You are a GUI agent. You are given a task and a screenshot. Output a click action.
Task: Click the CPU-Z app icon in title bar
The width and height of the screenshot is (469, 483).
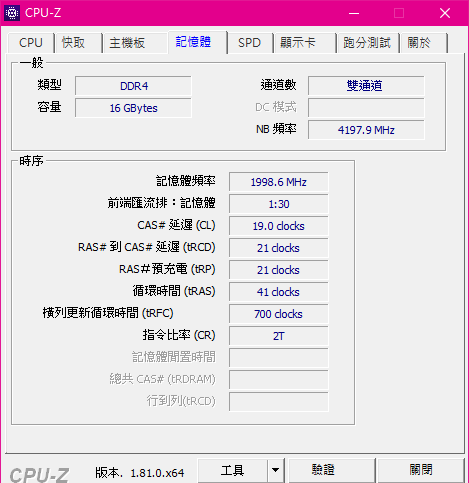click(12, 13)
